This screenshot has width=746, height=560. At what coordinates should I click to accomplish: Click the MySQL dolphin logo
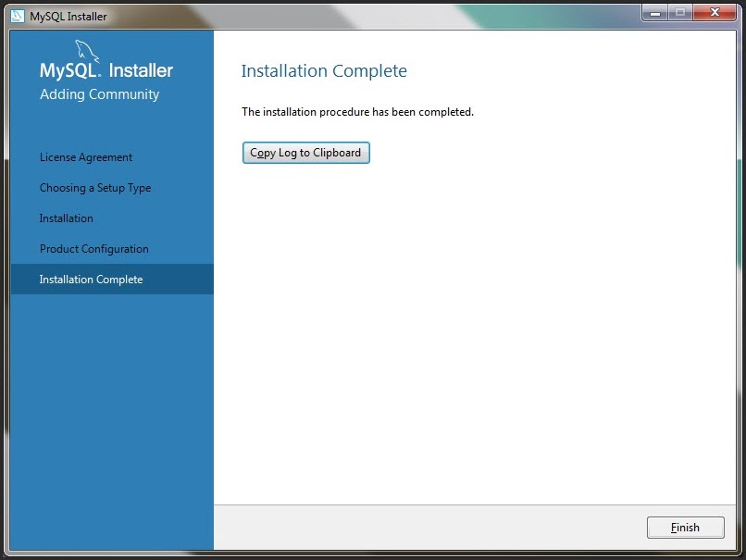point(87,51)
